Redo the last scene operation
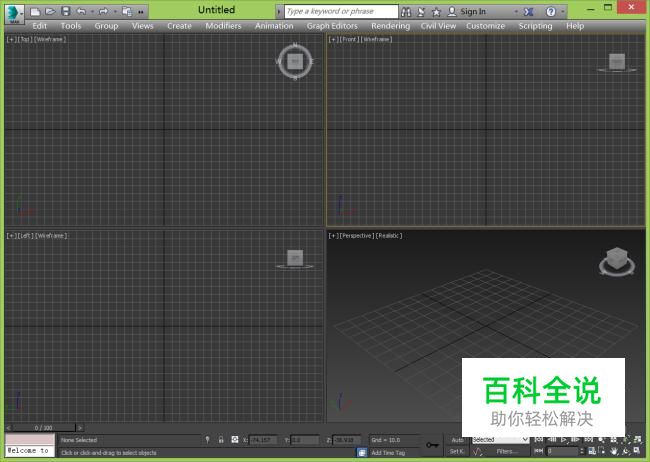The image size is (650, 462). click(x=104, y=12)
